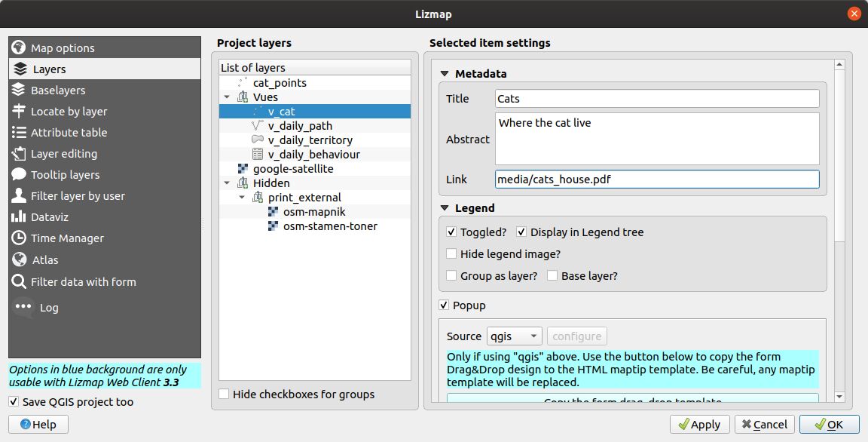Viewport: 868px width, 442px height.
Task: Click the Cancel button
Action: [x=765, y=425]
